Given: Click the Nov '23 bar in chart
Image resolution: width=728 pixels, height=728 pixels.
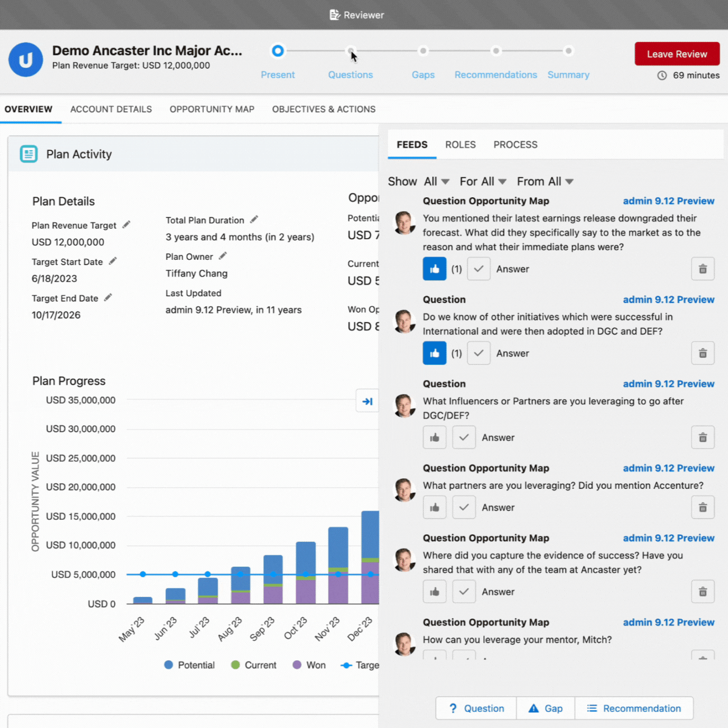Looking at the screenshot, I should 338,566.
